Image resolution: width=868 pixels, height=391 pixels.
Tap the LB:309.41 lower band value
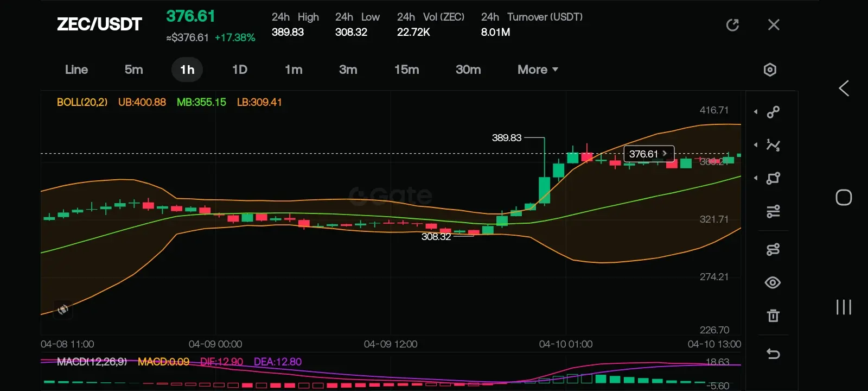click(259, 102)
